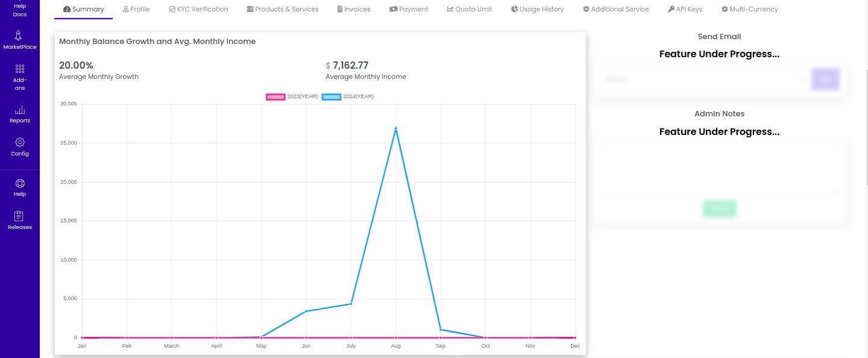868x358 pixels.
Task: Open the Reports bar-chart icon
Action: point(20,110)
